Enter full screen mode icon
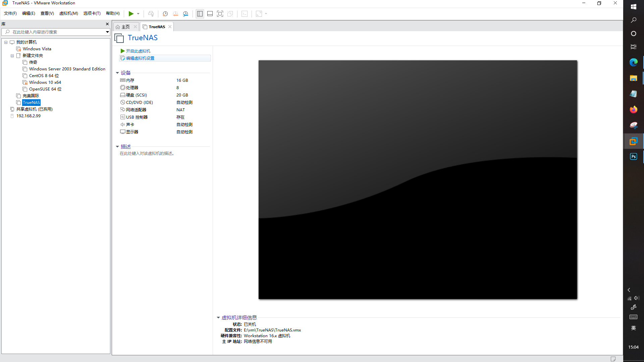644x362 pixels. [220, 14]
